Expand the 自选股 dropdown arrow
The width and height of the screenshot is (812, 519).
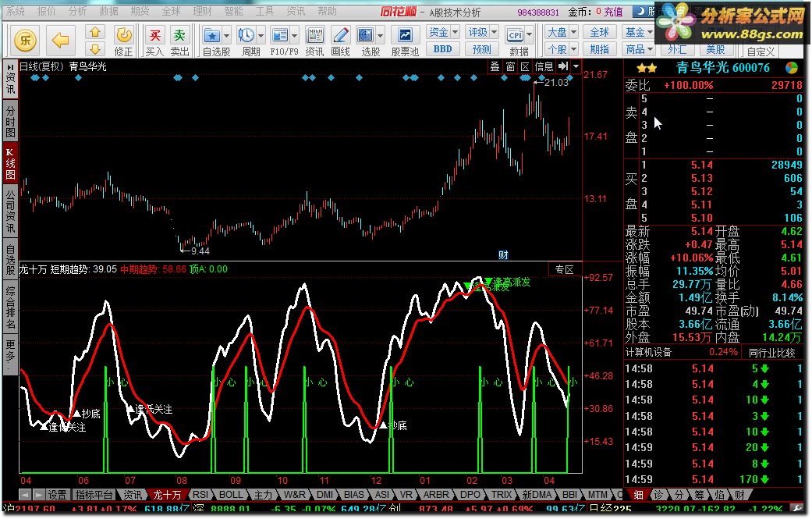point(226,36)
